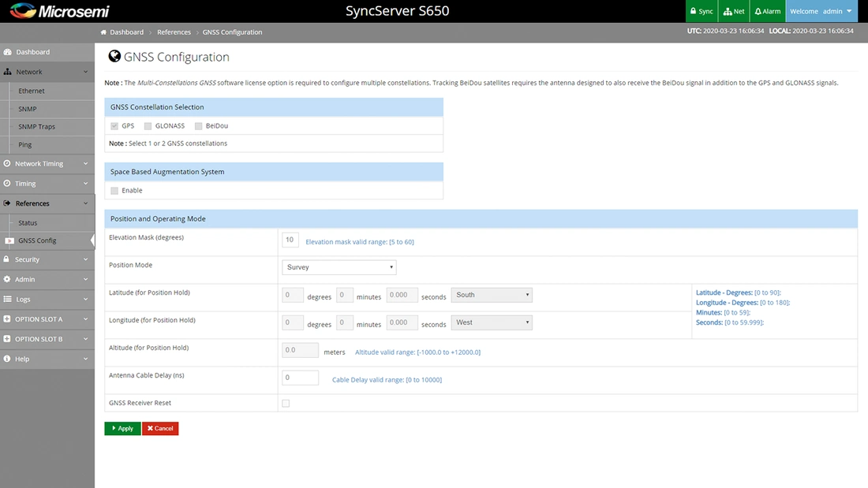Click the GNSS Config flag icon in sidebar
This screenshot has width=868, height=488.
9,240
